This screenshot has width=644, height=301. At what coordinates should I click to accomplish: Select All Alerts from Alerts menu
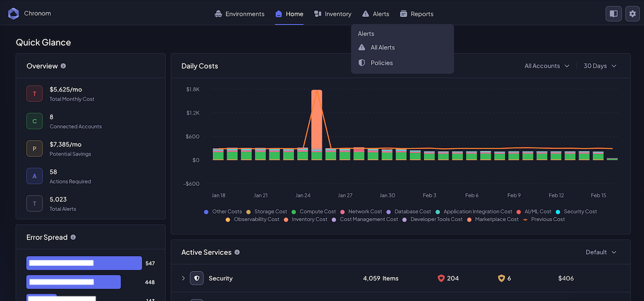click(382, 48)
